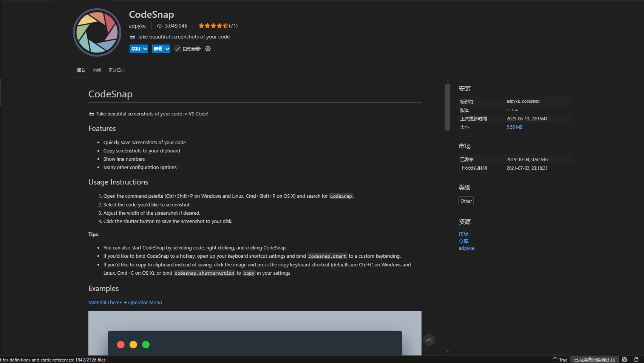This screenshot has width=644, height=363.
Task: Click the Features heading
Action: point(102,128)
